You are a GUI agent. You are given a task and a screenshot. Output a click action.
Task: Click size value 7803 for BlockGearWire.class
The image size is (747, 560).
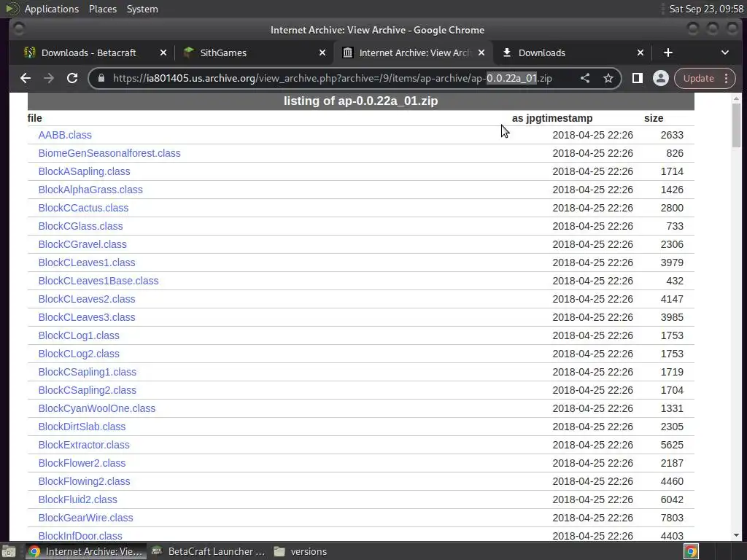pyautogui.click(x=672, y=518)
